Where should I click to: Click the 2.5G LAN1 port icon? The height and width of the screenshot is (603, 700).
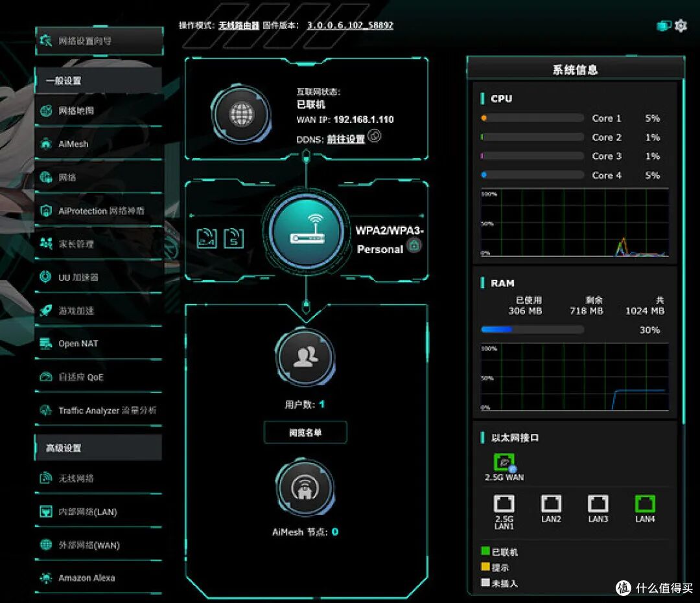click(504, 504)
